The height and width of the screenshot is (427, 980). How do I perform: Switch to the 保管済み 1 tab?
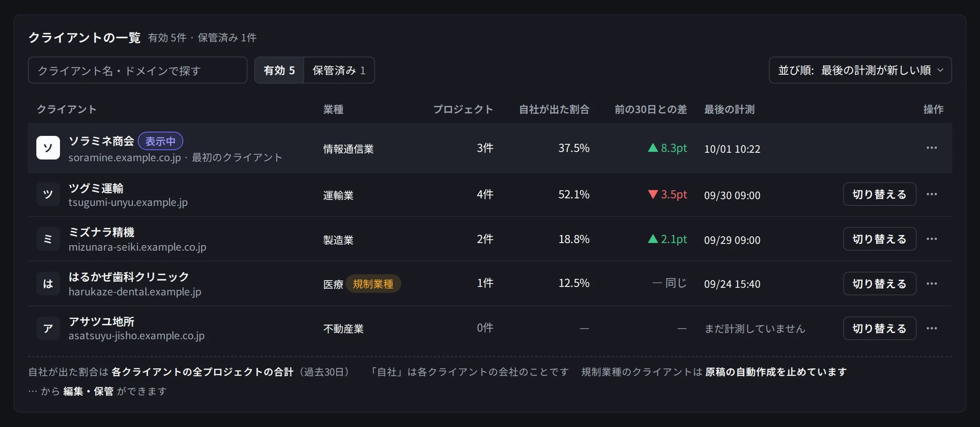tap(339, 70)
